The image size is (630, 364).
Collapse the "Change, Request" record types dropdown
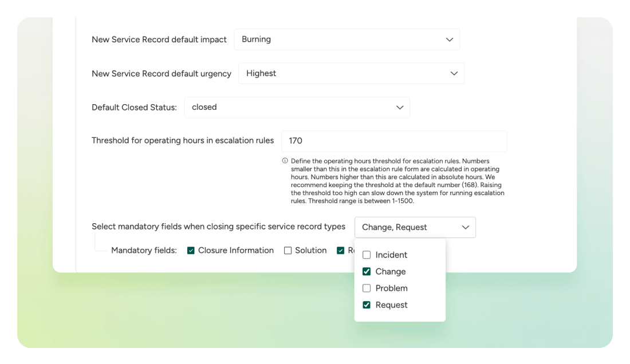tap(414, 227)
